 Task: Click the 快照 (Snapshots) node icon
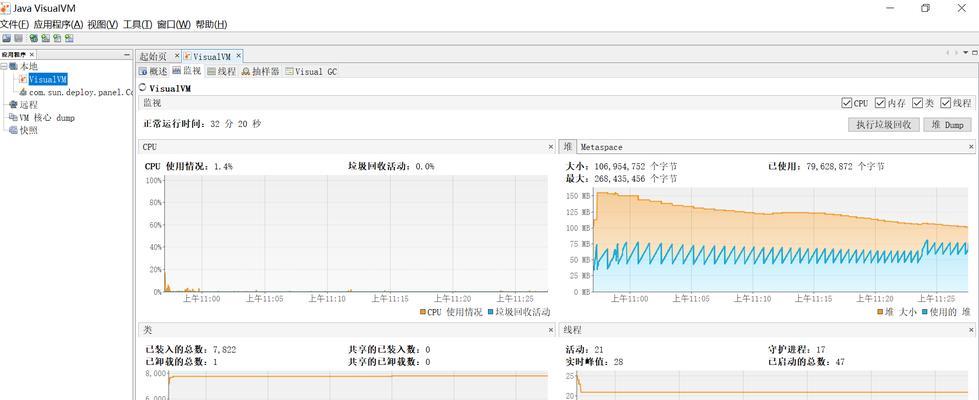(13, 130)
